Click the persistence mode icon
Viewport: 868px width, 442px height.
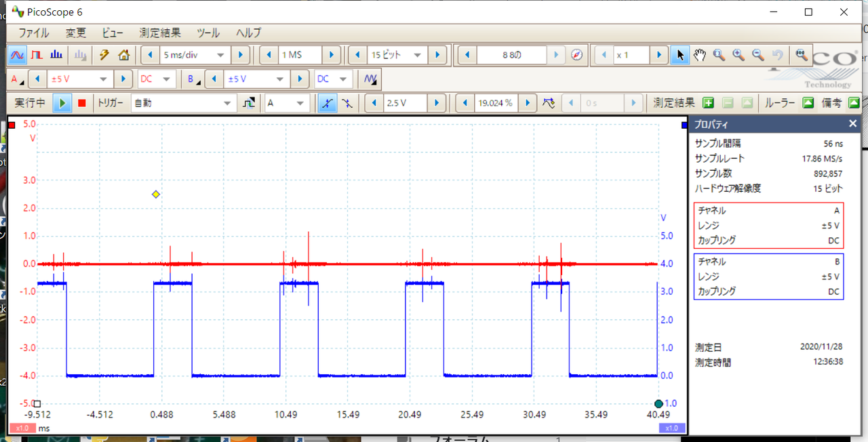(37, 55)
